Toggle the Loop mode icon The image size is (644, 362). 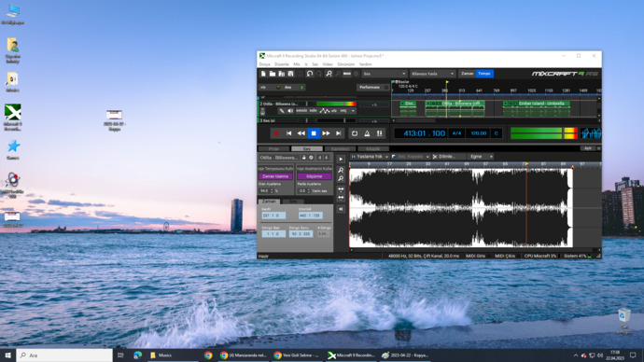(355, 133)
